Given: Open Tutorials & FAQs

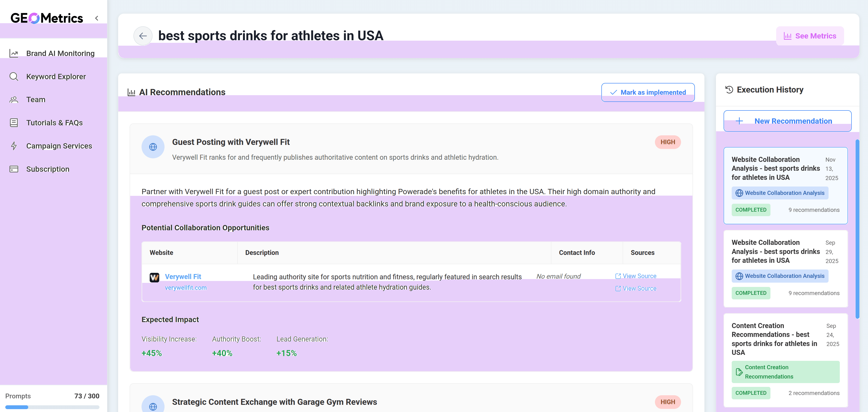Looking at the screenshot, I should tap(54, 123).
